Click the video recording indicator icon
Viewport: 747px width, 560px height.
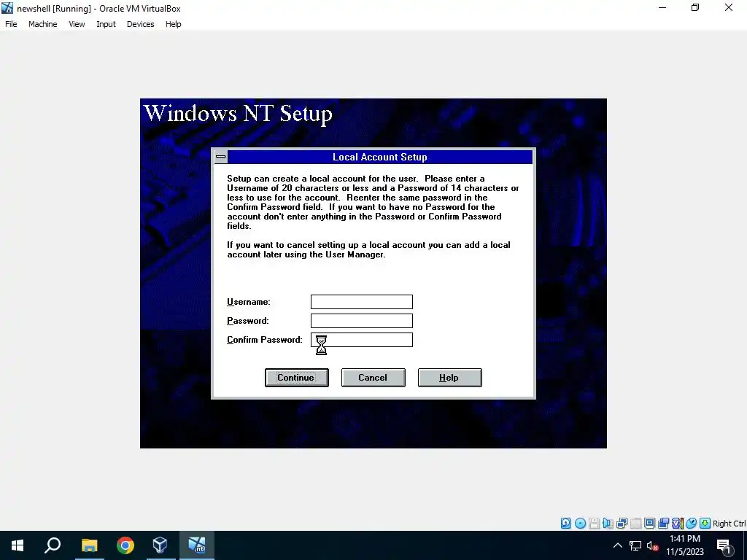click(663, 524)
